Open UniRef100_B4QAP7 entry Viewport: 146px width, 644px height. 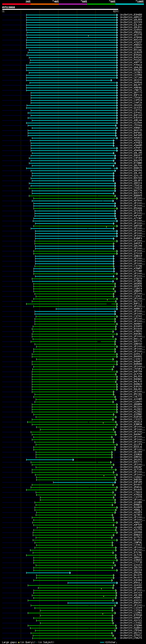[x=131, y=361]
